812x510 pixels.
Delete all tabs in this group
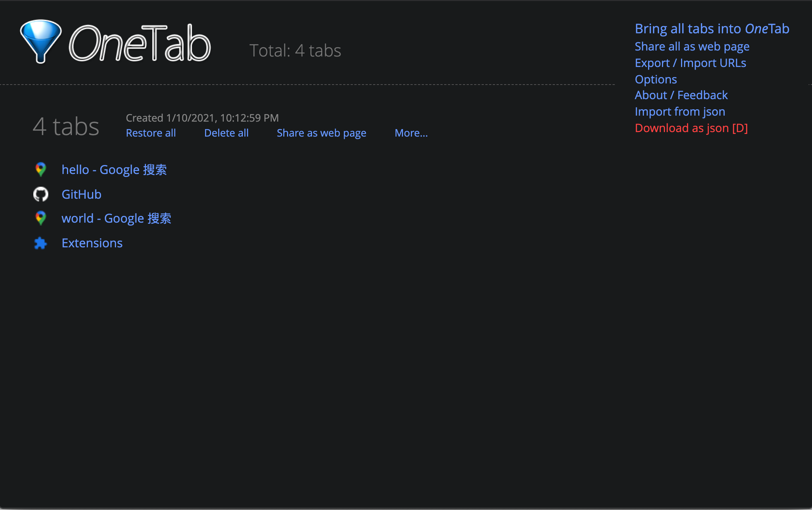tap(226, 133)
